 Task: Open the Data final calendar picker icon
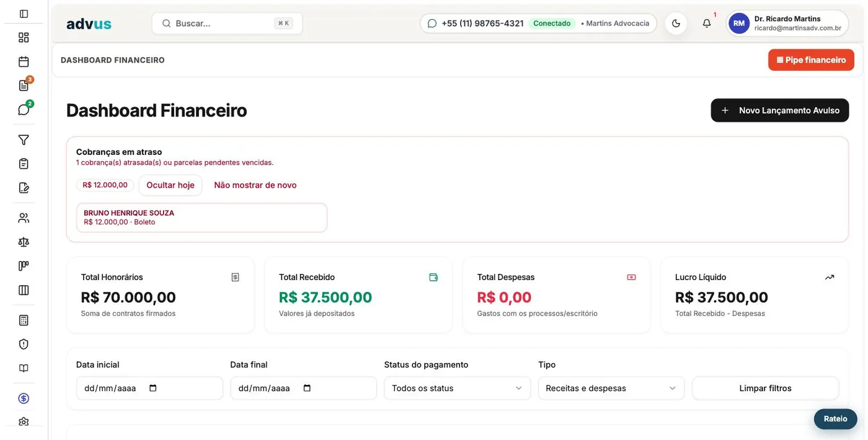point(307,388)
